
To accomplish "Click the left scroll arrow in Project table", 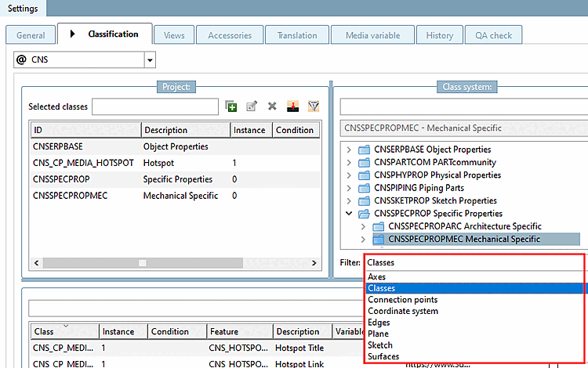I will (x=36, y=263).
